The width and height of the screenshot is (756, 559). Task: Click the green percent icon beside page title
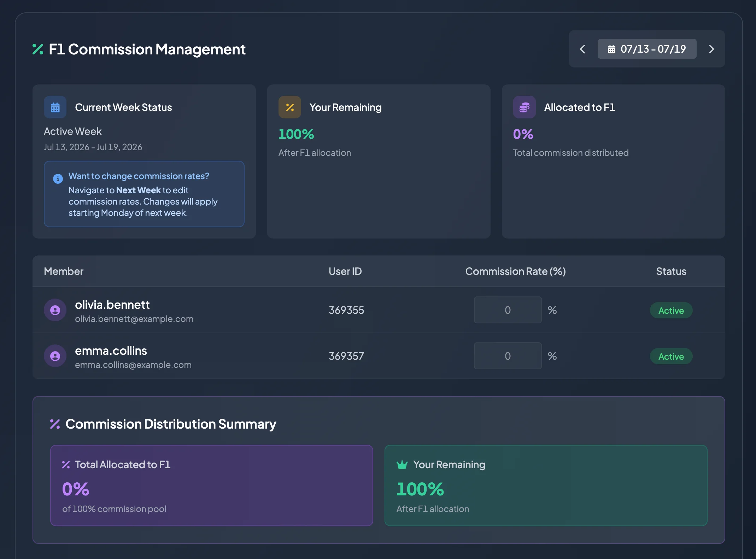(x=38, y=49)
